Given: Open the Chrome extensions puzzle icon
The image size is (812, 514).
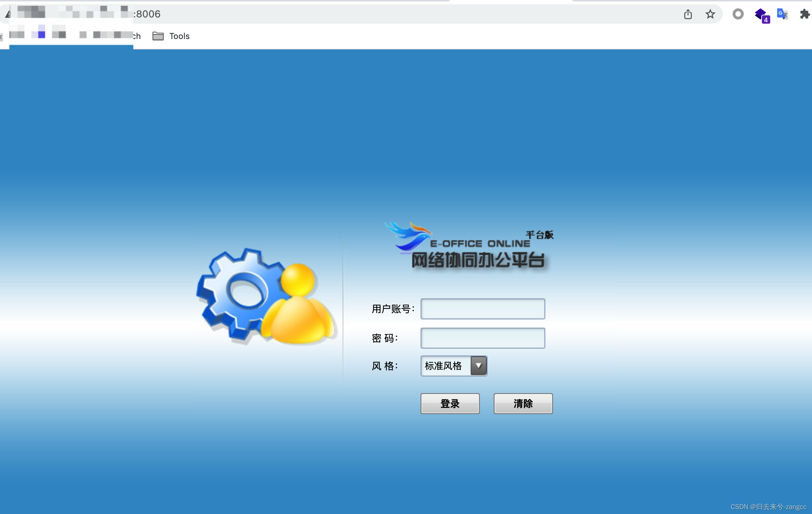Looking at the screenshot, I should tap(805, 14).
